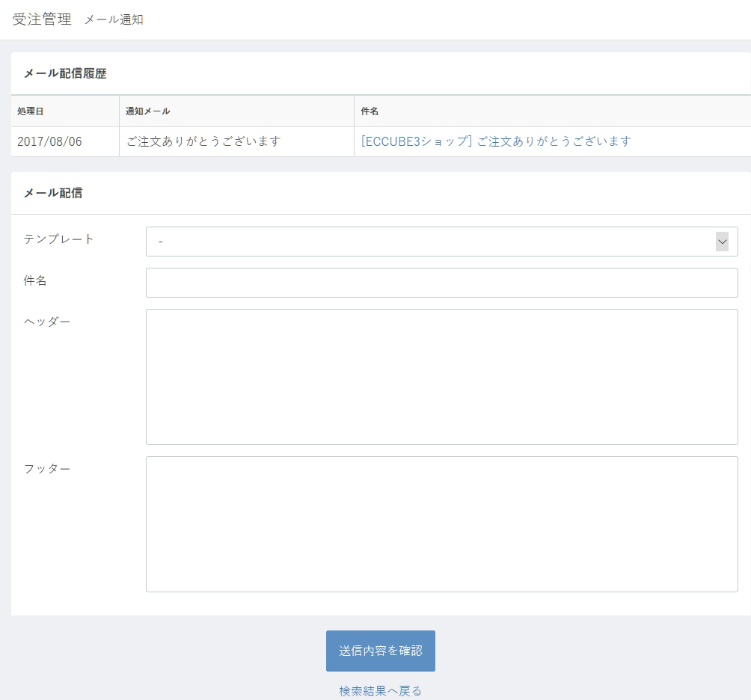Image resolution: width=751 pixels, height=700 pixels.
Task: Click the 処理日 column header
Action: (x=31, y=111)
